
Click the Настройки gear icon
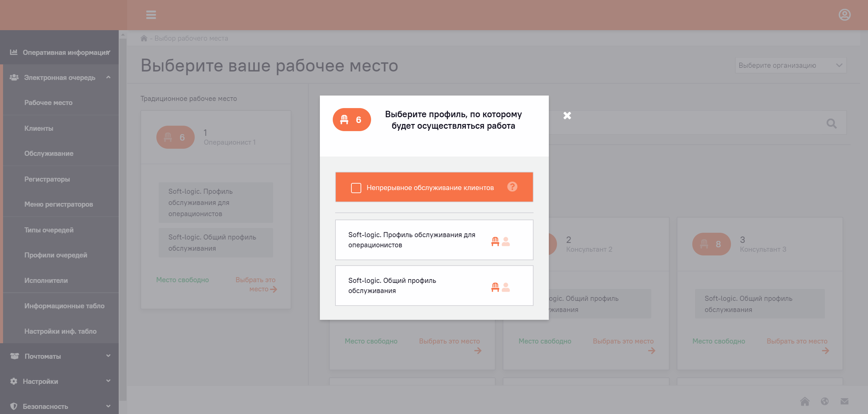(x=14, y=381)
